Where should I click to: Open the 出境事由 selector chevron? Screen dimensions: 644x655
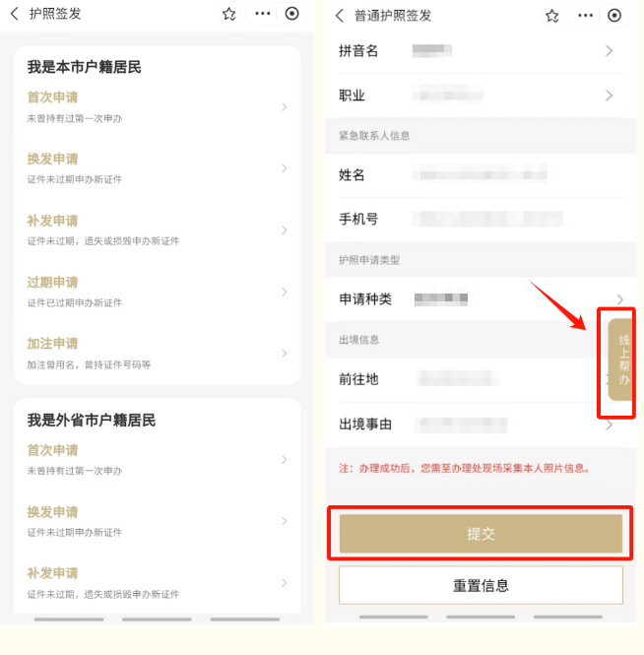[610, 426]
